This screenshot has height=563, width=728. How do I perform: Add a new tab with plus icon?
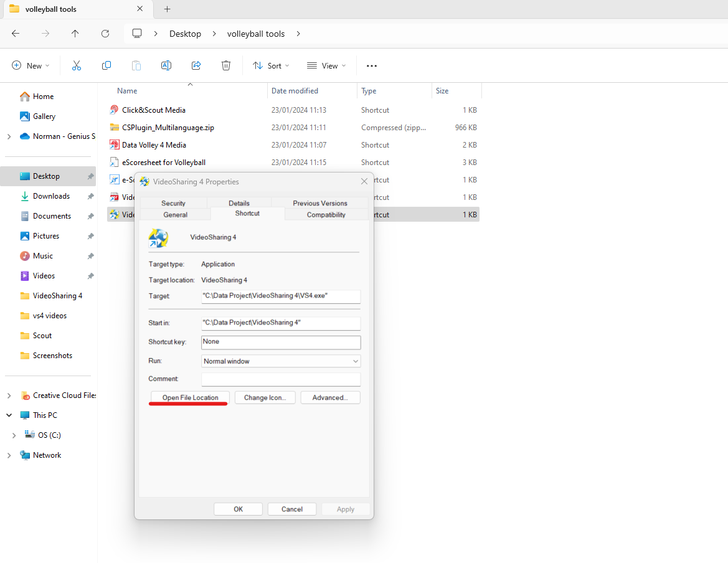click(x=167, y=9)
